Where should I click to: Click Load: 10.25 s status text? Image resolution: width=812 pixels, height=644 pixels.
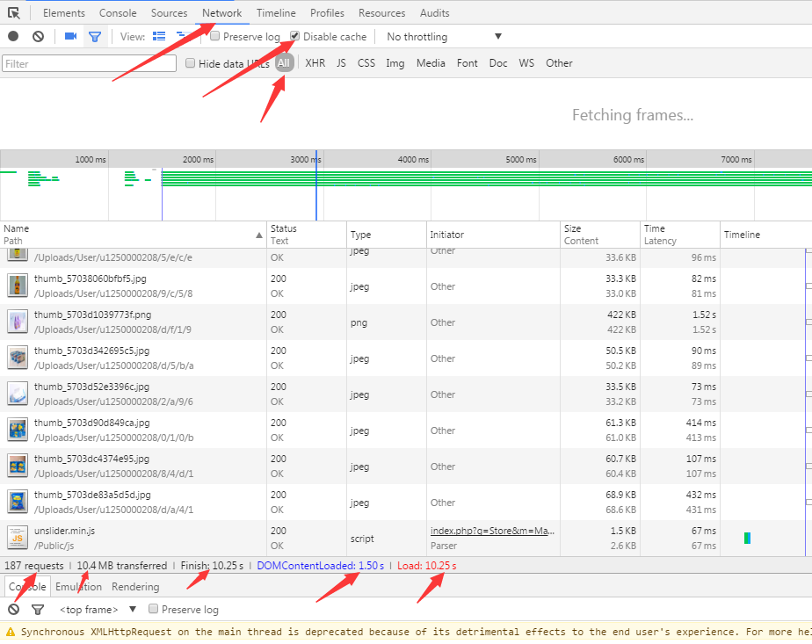(x=427, y=565)
